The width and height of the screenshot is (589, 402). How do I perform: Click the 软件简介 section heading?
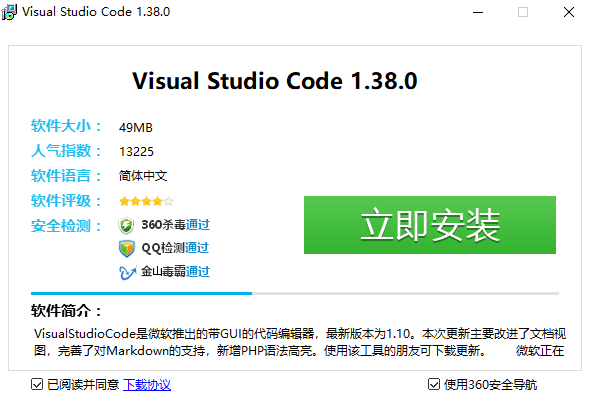click(x=66, y=311)
